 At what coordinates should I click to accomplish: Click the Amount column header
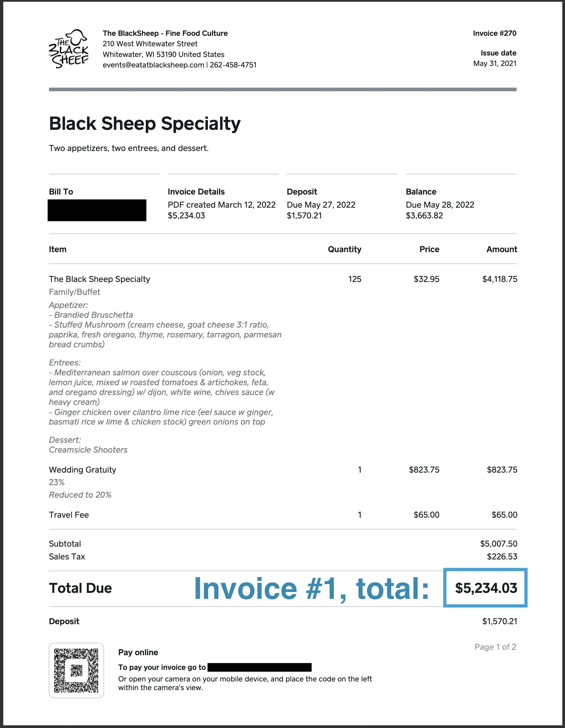[501, 249]
